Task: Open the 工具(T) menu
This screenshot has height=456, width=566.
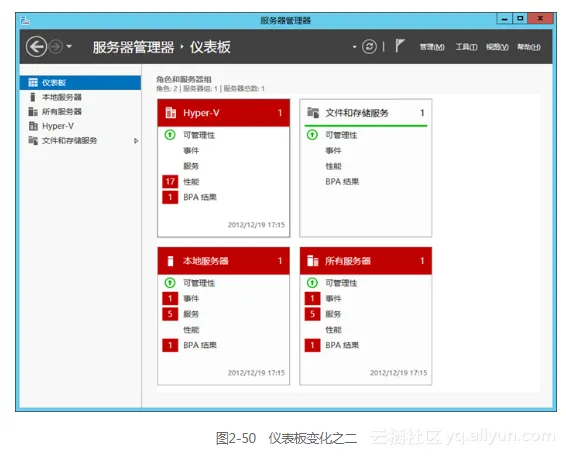Action: [466, 47]
